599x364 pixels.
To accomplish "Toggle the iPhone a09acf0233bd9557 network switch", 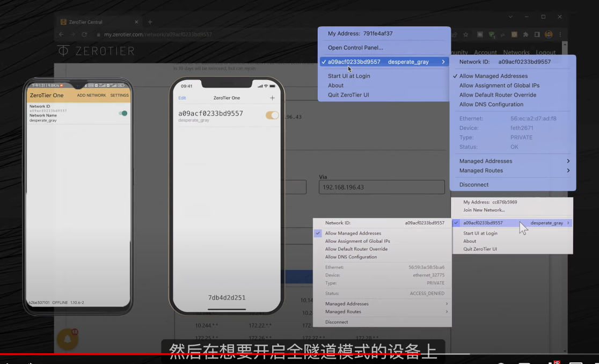I will point(272,115).
